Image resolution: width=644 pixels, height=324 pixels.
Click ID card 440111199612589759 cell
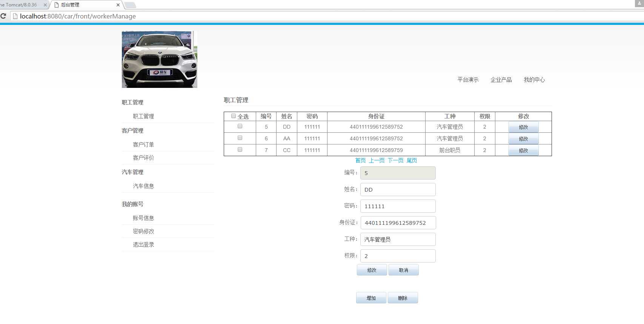click(x=376, y=150)
